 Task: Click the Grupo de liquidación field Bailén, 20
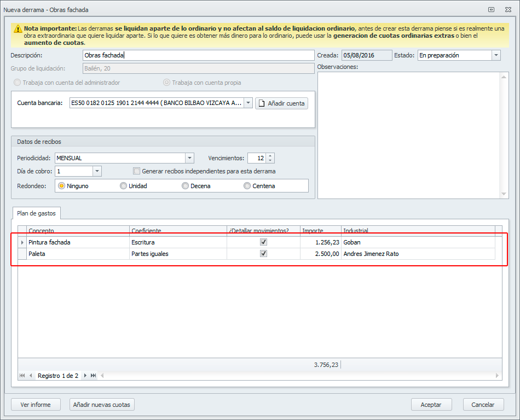pyautogui.click(x=198, y=68)
